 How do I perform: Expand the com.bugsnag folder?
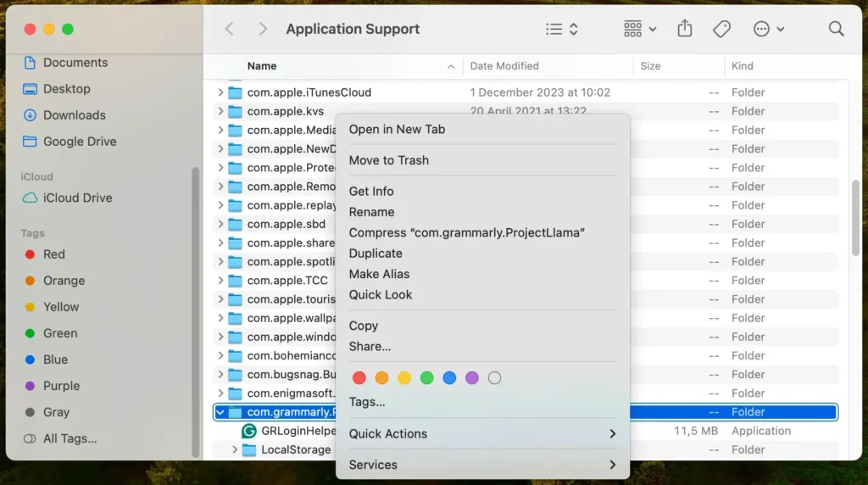220,374
